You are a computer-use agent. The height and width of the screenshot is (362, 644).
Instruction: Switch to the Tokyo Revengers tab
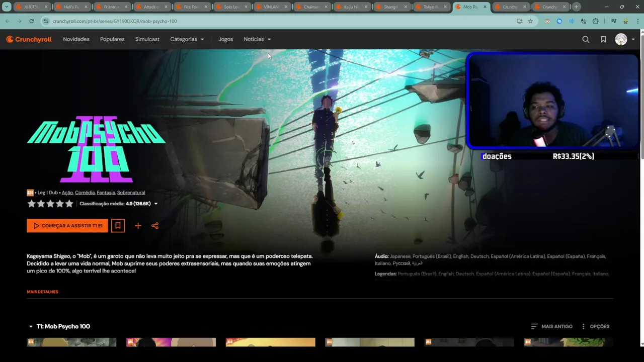[431, 7]
